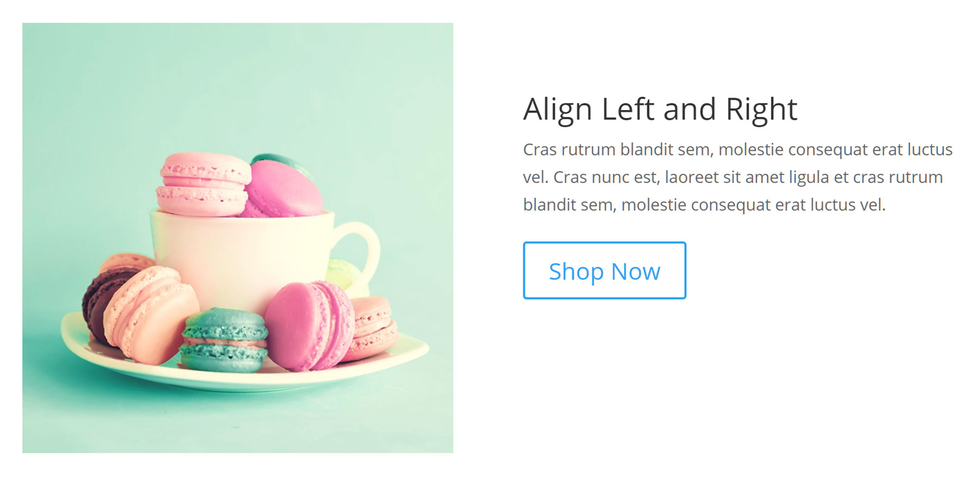Viewport: 980px width, 477px height.
Task: Click the paragraph line starting "vel. Cras nunc est"
Action: pyautogui.click(x=733, y=177)
